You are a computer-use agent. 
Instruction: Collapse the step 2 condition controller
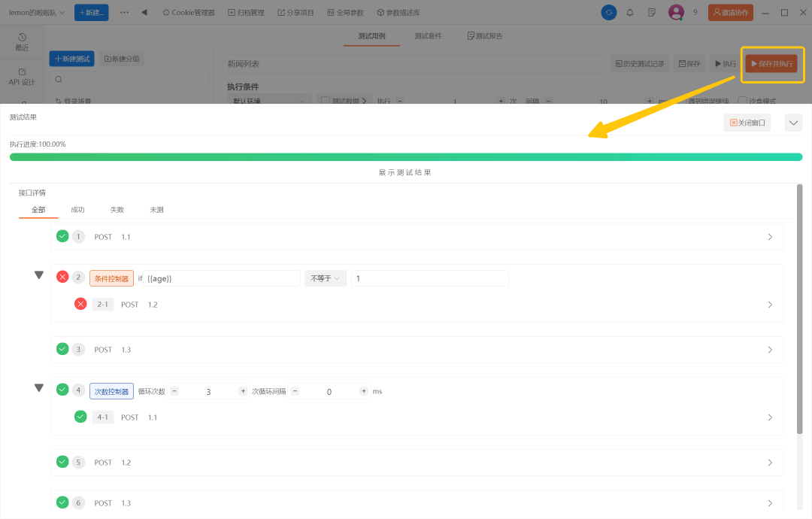[39, 275]
